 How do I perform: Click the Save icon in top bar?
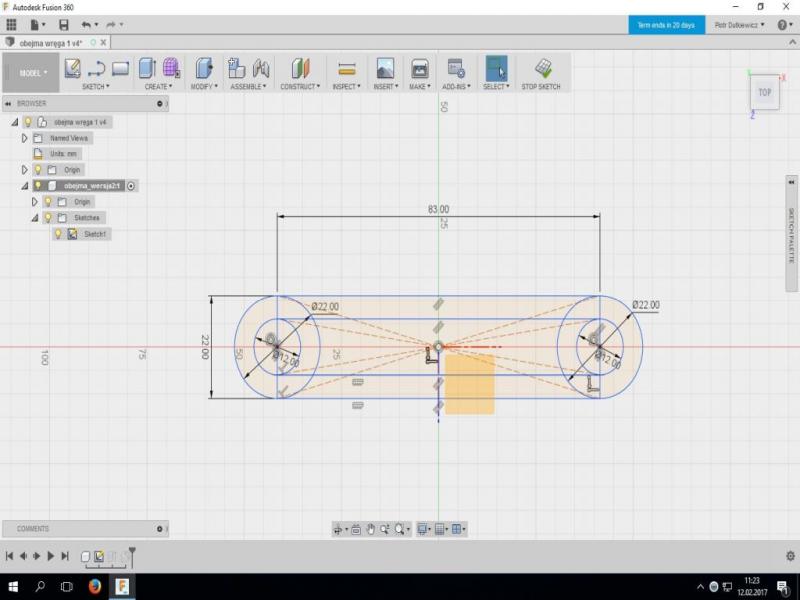[64, 24]
